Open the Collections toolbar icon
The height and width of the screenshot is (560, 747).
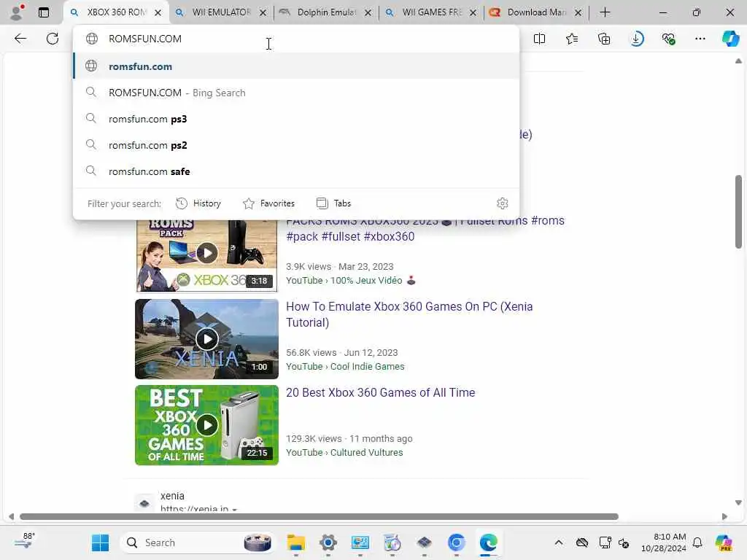(x=604, y=39)
